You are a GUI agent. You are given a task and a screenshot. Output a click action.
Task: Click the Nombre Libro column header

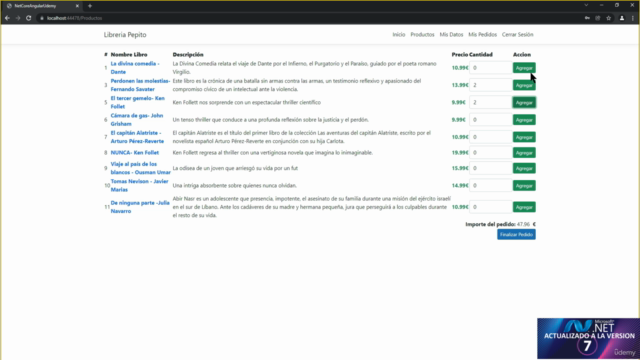(129, 54)
